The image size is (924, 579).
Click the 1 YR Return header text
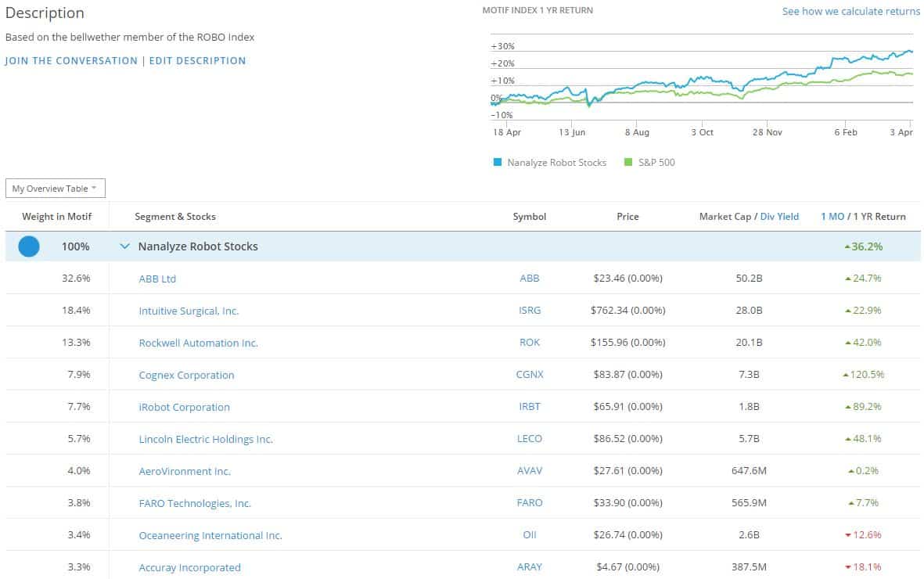[880, 217]
